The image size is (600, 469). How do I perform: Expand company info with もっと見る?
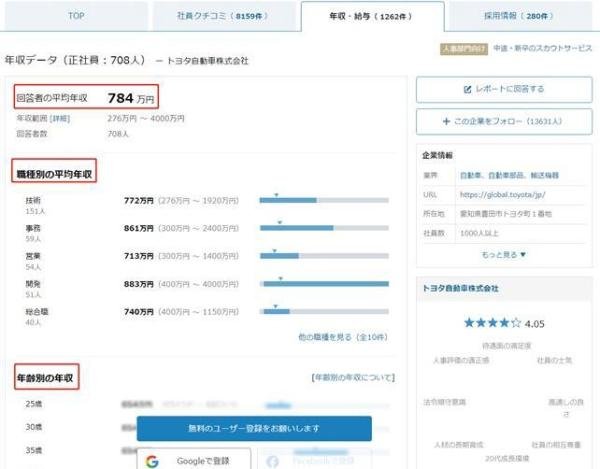(x=504, y=255)
